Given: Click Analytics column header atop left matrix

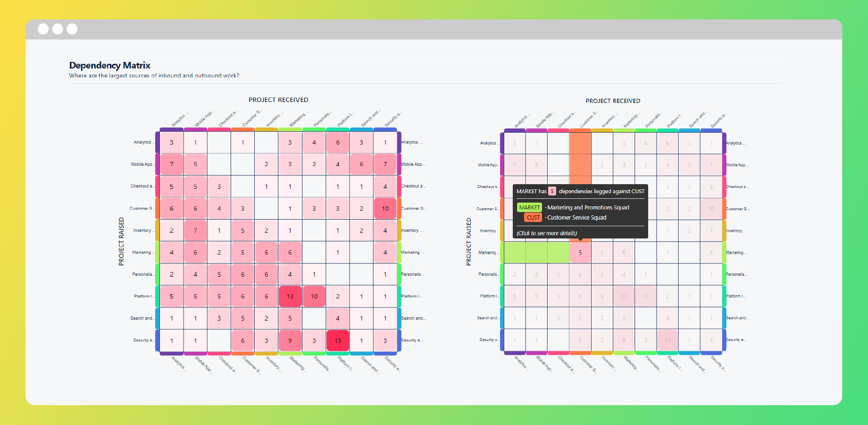Looking at the screenshot, I should click(180, 119).
